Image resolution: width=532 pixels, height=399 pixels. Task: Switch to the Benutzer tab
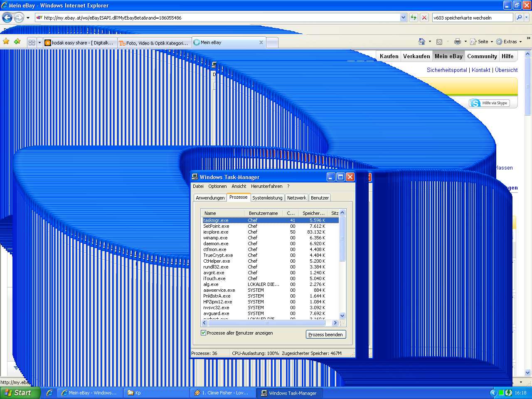point(320,198)
